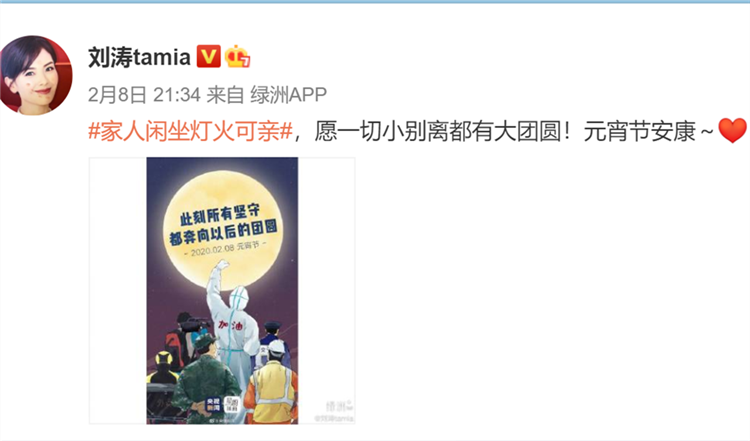Click the 2月8日 21:34 timestamp
750x441 pixels.
[x=144, y=95]
